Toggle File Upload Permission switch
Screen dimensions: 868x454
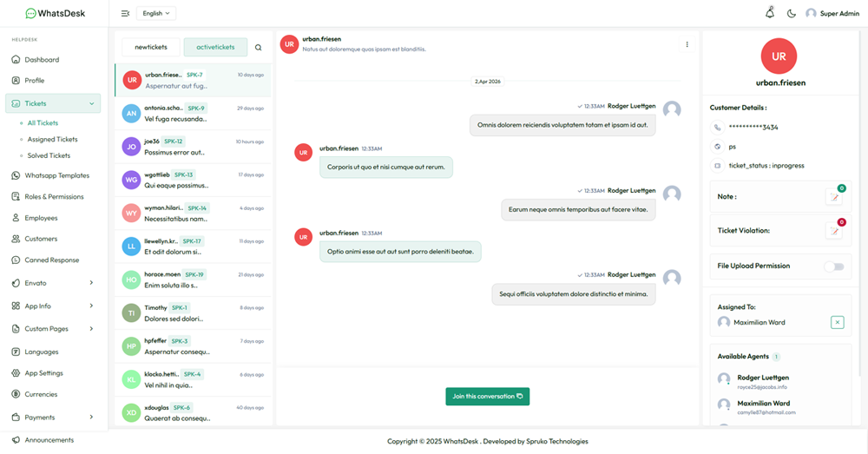833,266
